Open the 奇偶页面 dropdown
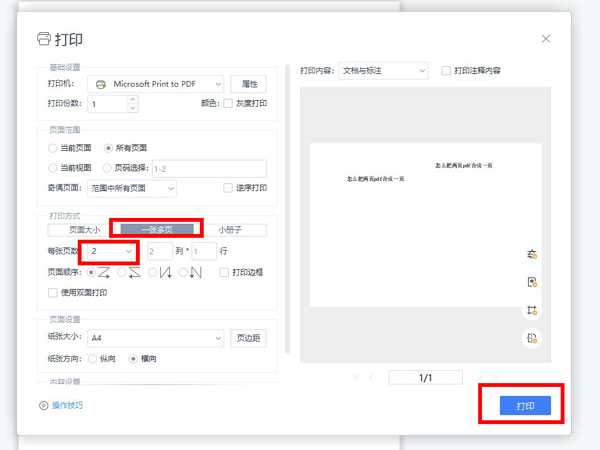Screen dimensions: 600x450 [132, 188]
